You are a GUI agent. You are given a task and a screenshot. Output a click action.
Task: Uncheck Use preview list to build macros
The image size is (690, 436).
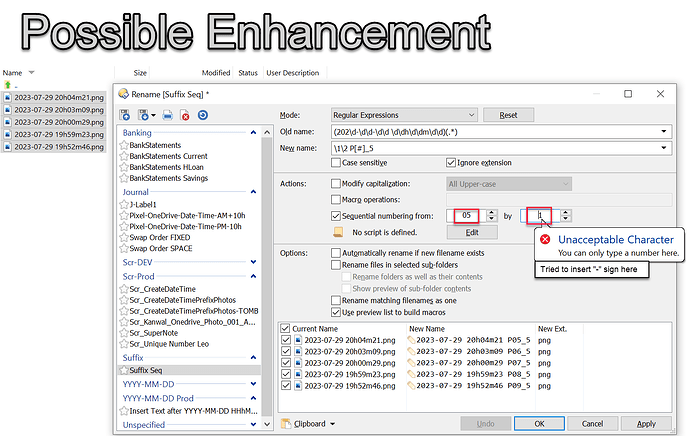click(336, 312)
